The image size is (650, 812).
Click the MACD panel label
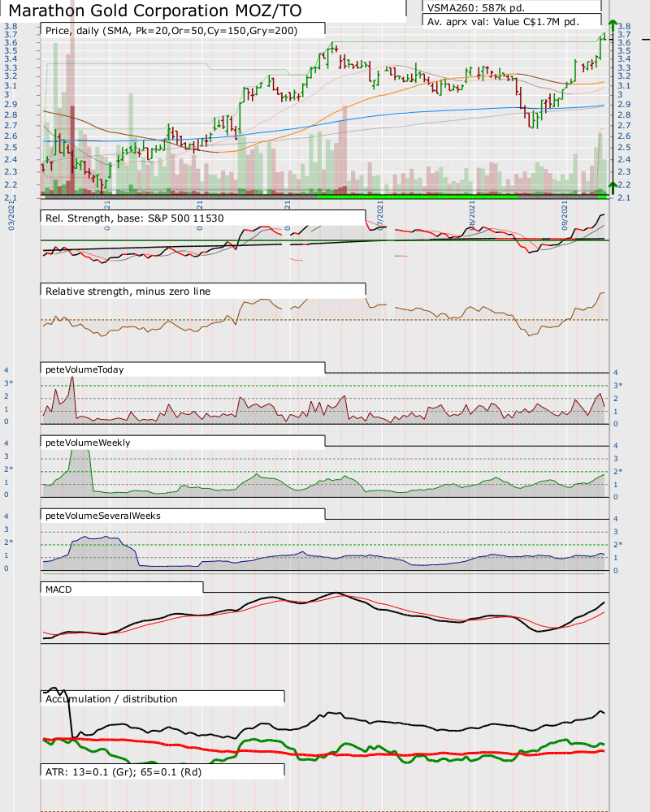pyautogui.click(x=58, y=590)
